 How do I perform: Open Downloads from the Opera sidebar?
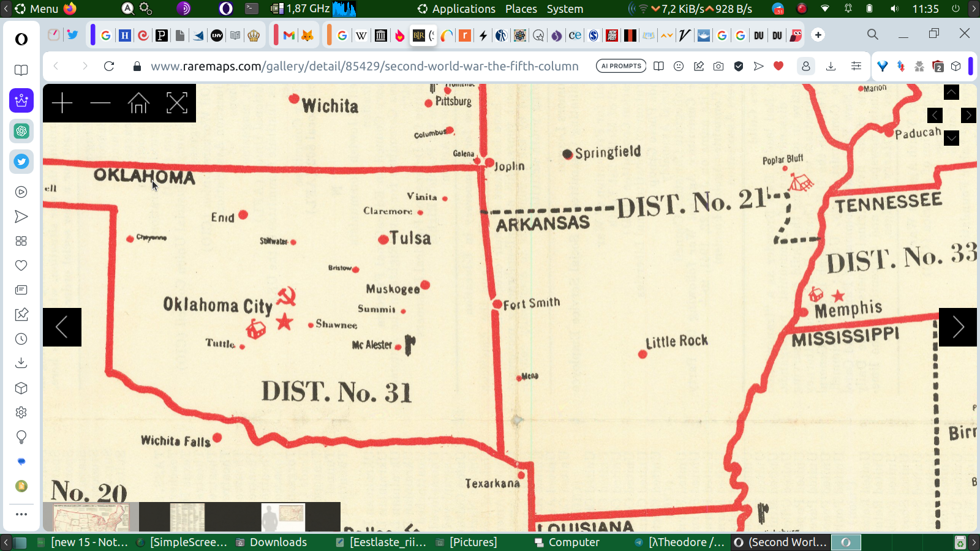coord(21,364)
